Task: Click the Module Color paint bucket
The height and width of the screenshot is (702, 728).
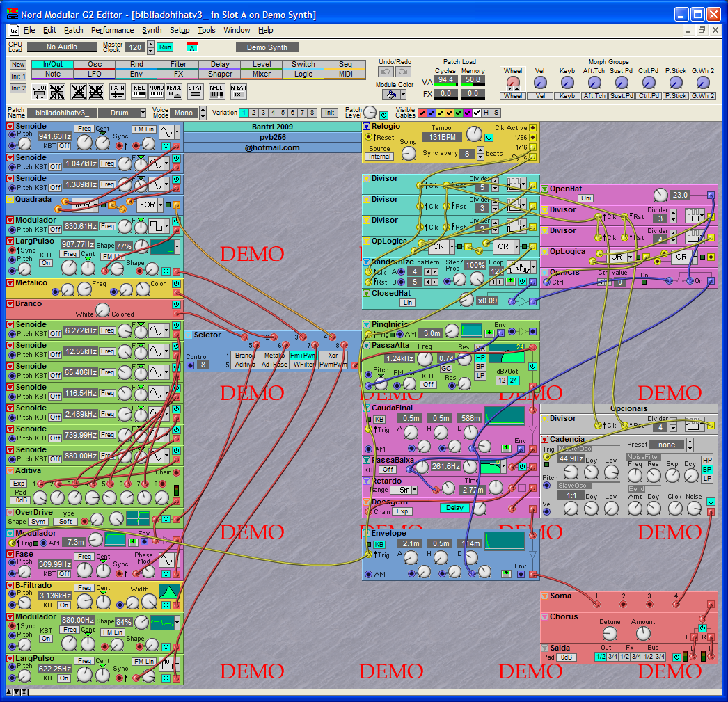Action: [390, 95]
